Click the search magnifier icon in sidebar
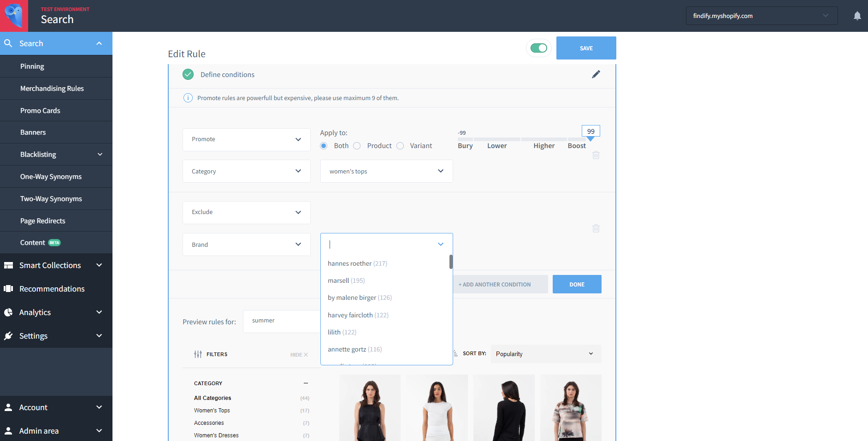868x441 pixels. coord(8,43)
